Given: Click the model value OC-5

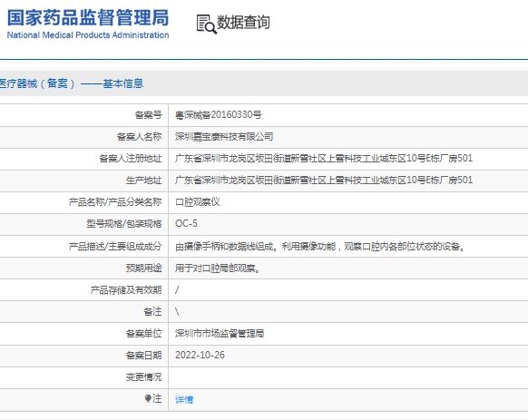Looking at the screenshot, I should (x=186, y=223).
